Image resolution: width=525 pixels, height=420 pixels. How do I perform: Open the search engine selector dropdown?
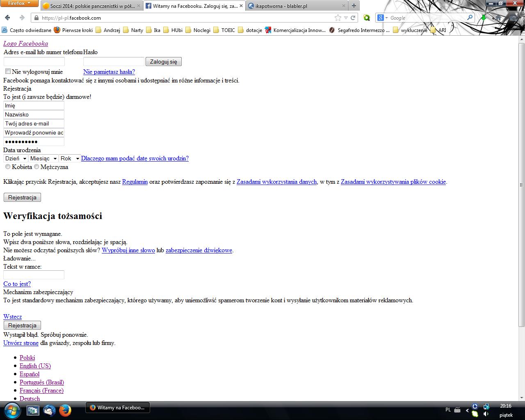click(382, 18)
